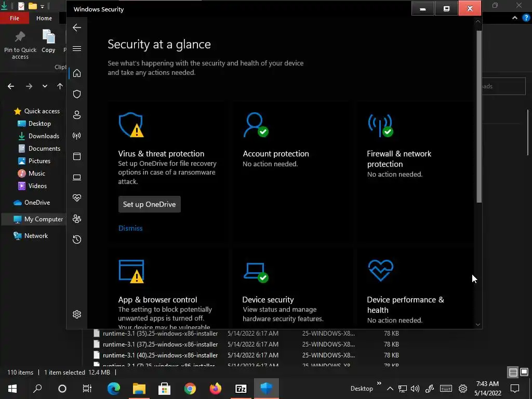Viewport: 532px width, 399px height.
Task: Click Firewall & network protection tile icon
Action: [x=381, y=126]
